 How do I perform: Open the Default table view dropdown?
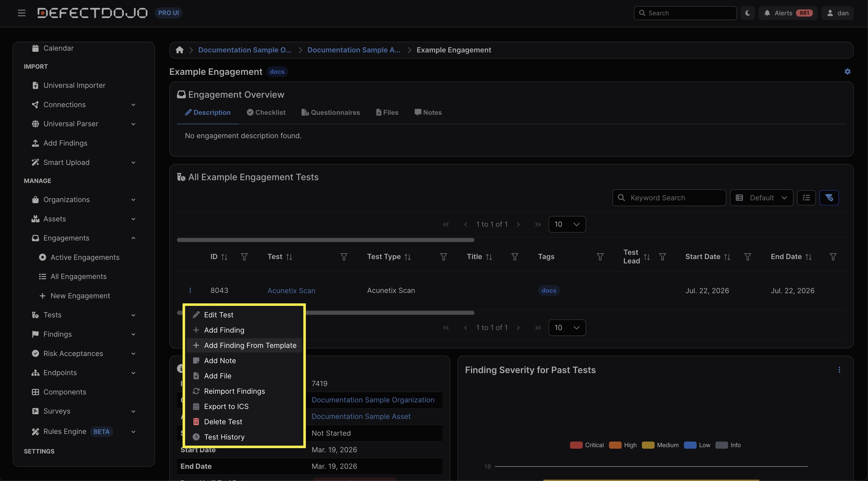pos(761,198)
